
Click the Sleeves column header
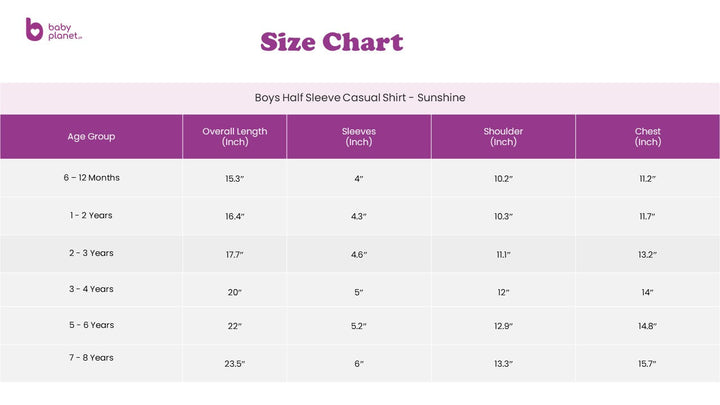(x=358, y=137)
